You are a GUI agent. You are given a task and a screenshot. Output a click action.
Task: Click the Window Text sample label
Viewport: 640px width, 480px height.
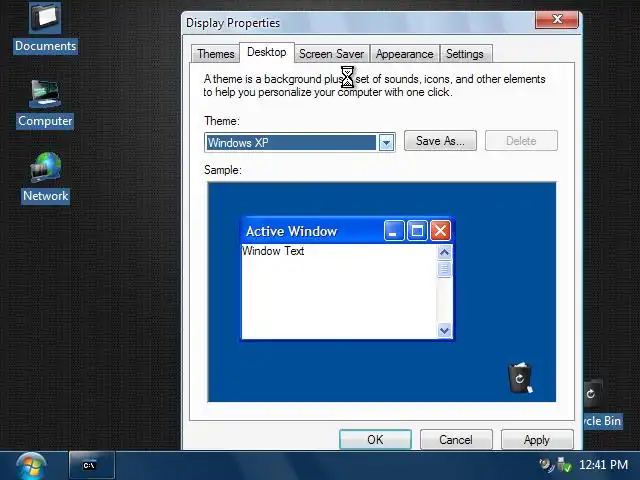273,251
